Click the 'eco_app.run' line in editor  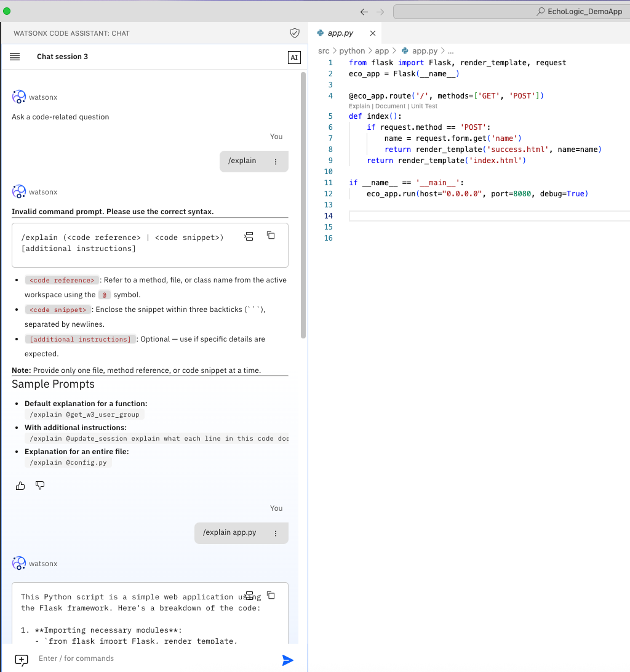point(477,194)
